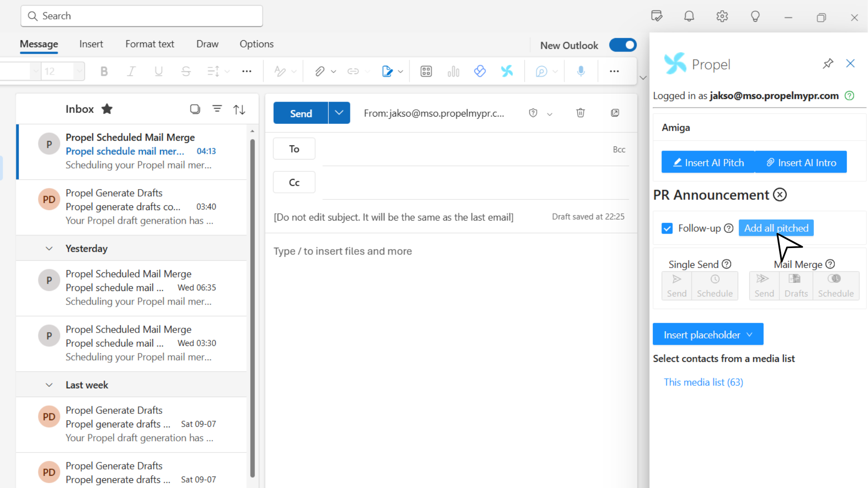Open the line spacing icon

point(213,71)
